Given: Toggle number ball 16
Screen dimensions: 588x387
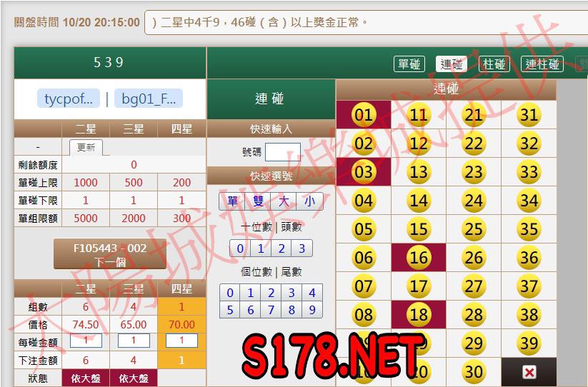Looking at the screenshot, I should pyautogui.click(x=419, y=257).
